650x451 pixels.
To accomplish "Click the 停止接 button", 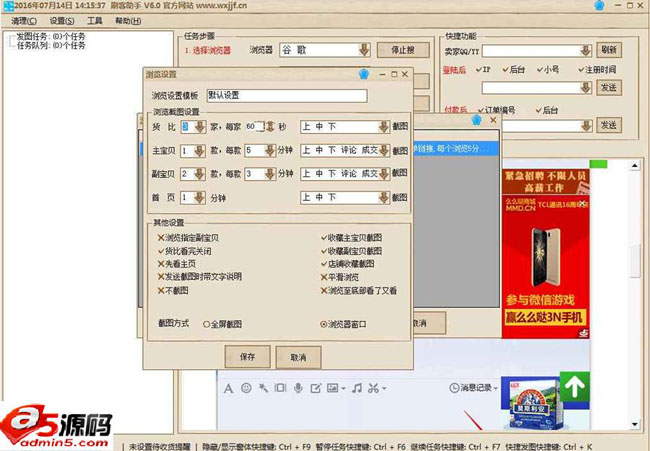I will point(403,50).
